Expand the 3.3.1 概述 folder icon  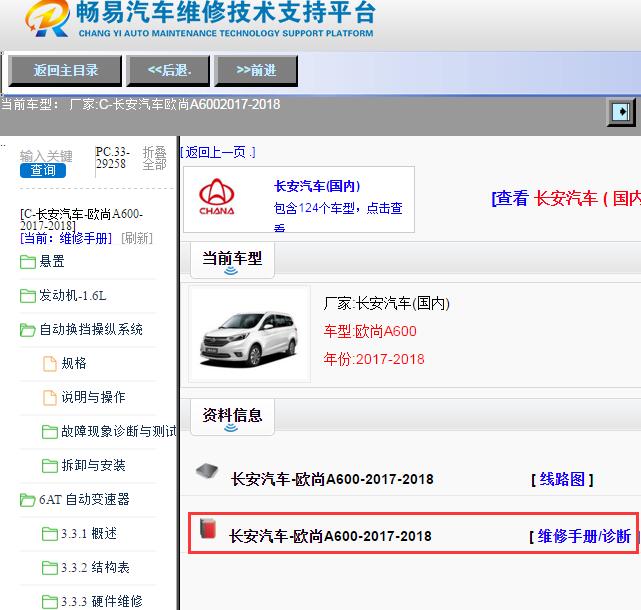coord(50,534)
